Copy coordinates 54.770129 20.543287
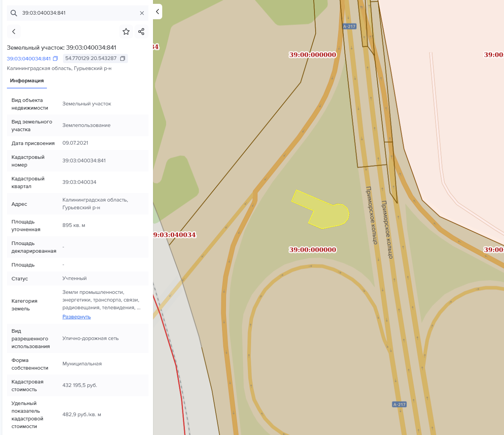504x435 pixels. (123, 58)
